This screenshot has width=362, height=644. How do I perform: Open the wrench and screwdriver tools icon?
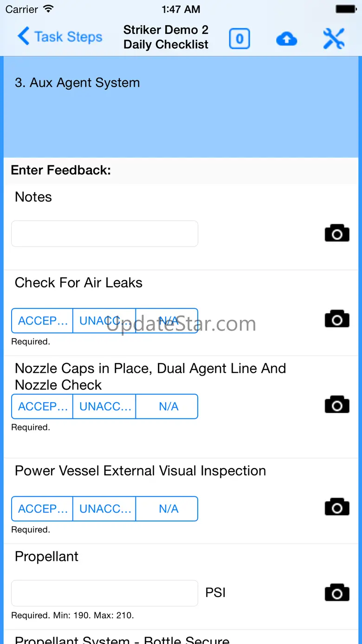[x=334, y=39]
